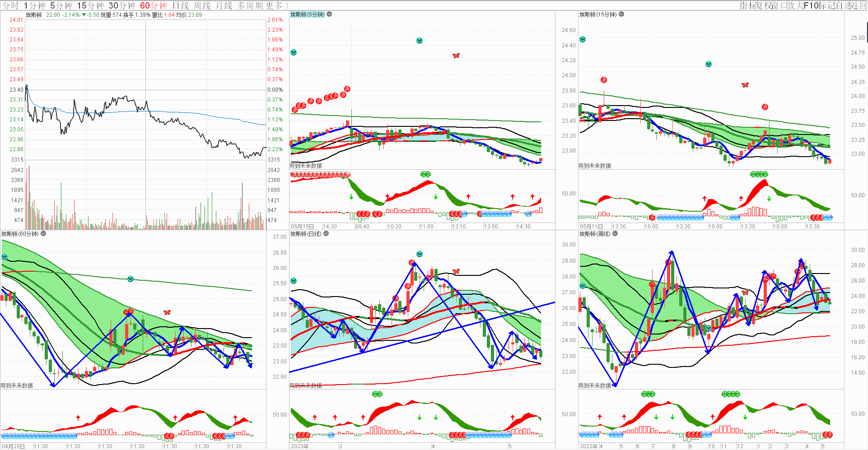868x450 pixels.
Task: Click green cluster marker in 15-minute indicator pane
Action: pos(759,174)
